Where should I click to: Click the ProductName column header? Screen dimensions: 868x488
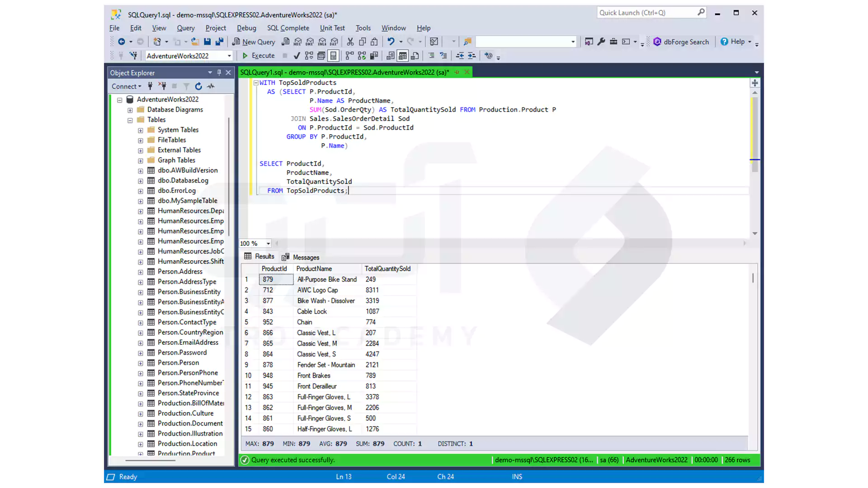click(327, 268)
